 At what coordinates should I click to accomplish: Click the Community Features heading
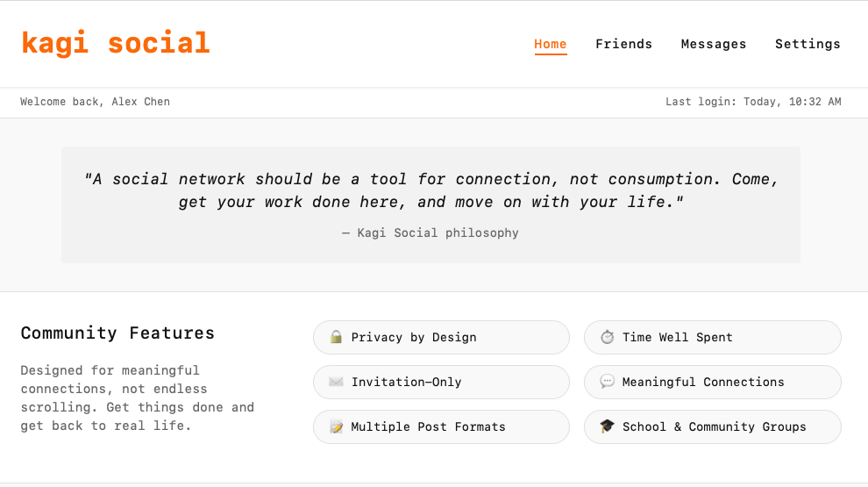(117, 333)
